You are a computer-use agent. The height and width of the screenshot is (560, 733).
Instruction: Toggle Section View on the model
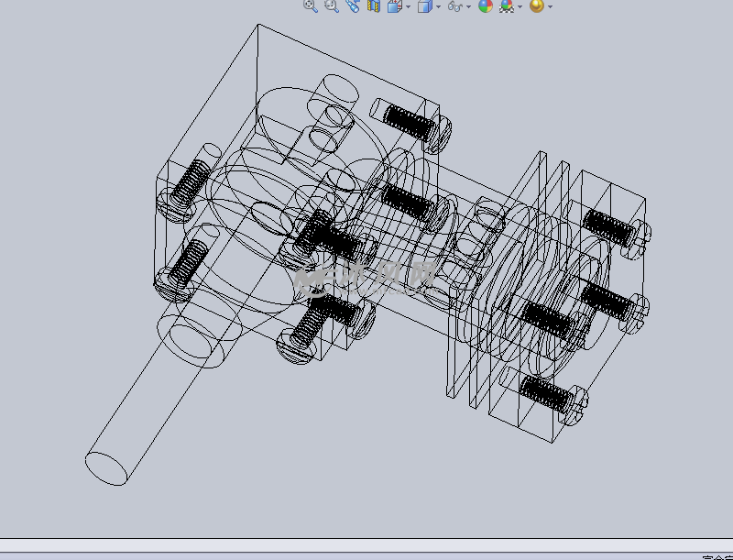click(x=376, y=7)
